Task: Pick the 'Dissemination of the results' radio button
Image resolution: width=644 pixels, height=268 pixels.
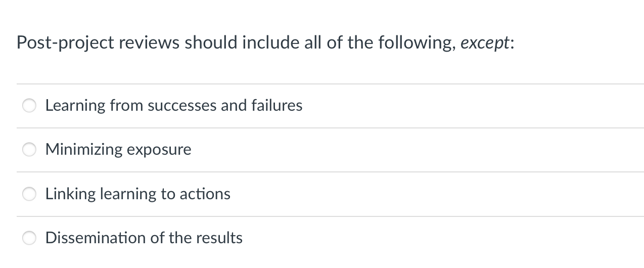Action: [x=30, y=238]
